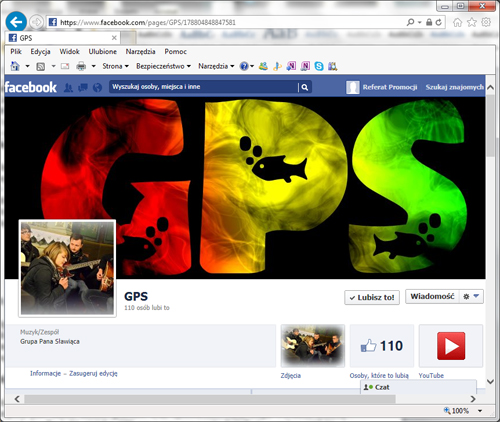Click the horizontal scrollbar right arrow
This screenshot has width=500, height=422.
pyautogui.click(x=473, y=399)
